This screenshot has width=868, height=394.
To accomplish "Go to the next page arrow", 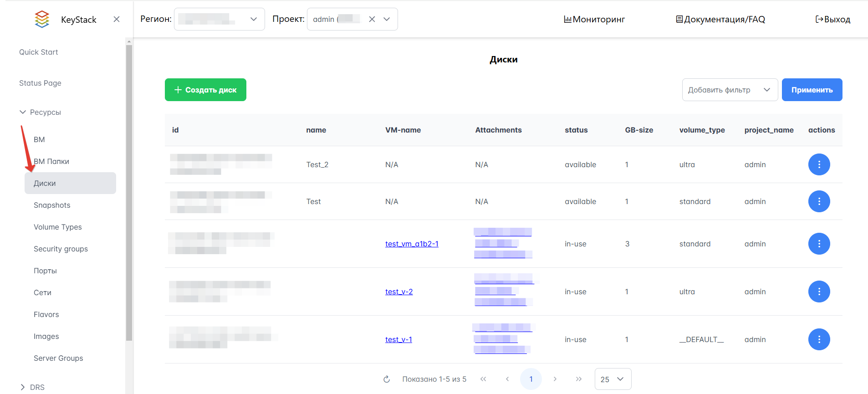I will click(x=555, y=379).
